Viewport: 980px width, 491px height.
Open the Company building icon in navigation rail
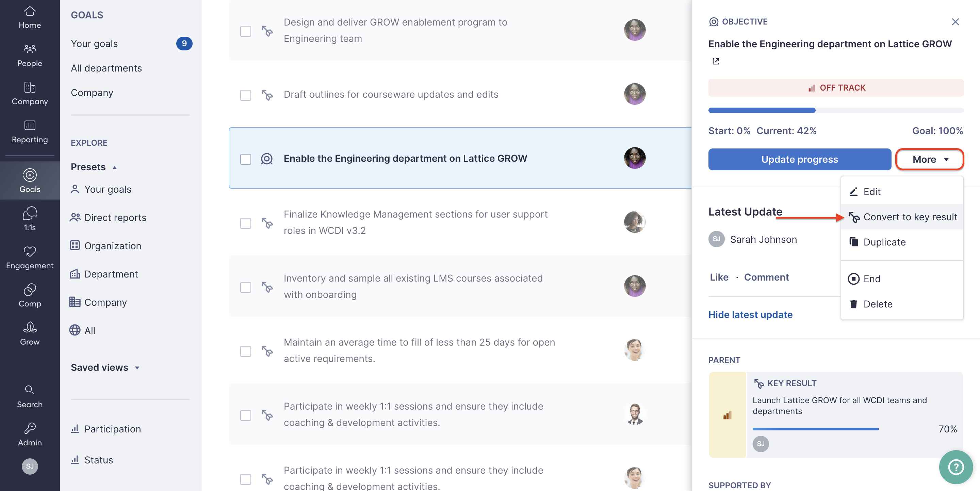[x=30, y=87]
